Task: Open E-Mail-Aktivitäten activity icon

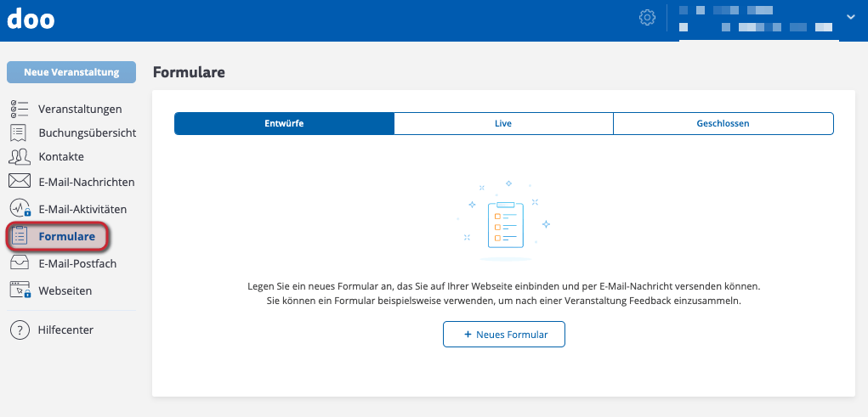Action: 19,208
